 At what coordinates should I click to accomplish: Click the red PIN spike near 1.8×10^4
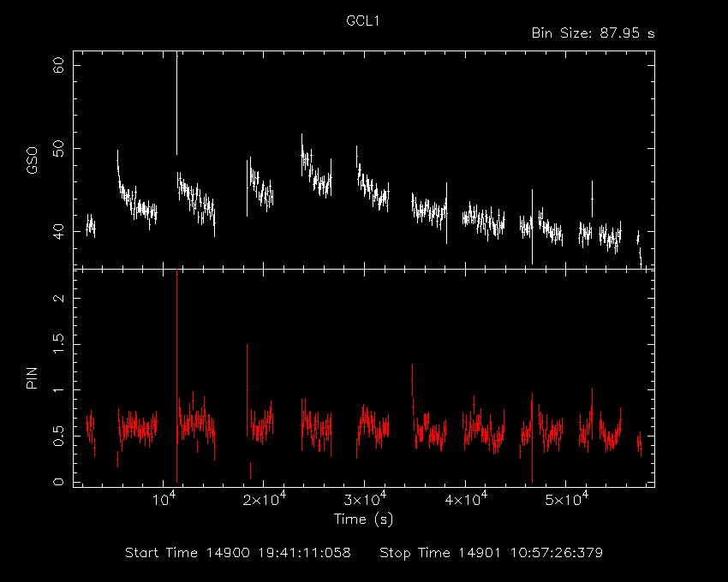click(247, 390)
